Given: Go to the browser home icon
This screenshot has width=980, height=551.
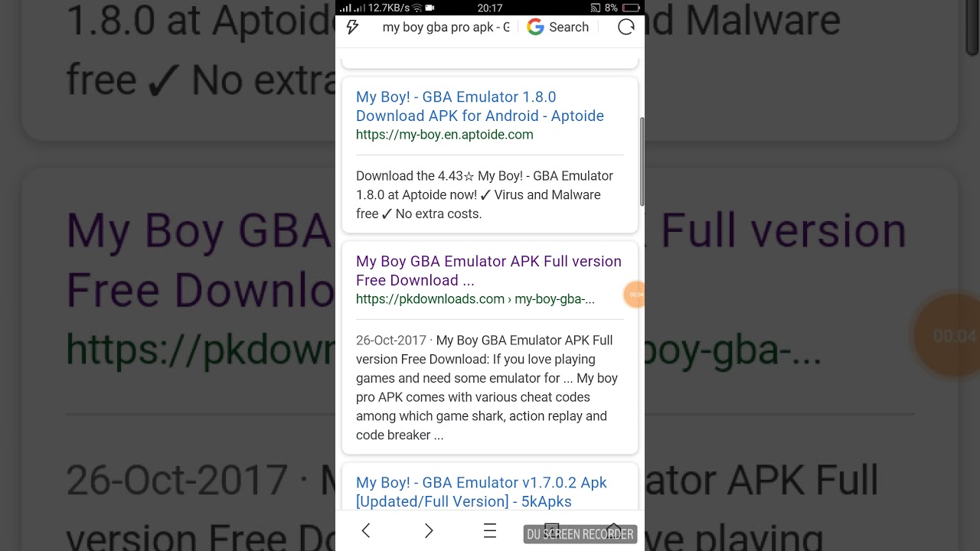Looking at the screenshot, I should pyautogui.click(x=614, y=530).
